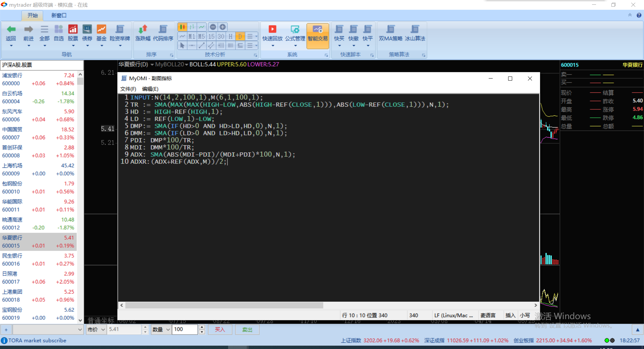This screenshot has height=349, width=644.
Task: Switch to M5 period
Action: 201,36
